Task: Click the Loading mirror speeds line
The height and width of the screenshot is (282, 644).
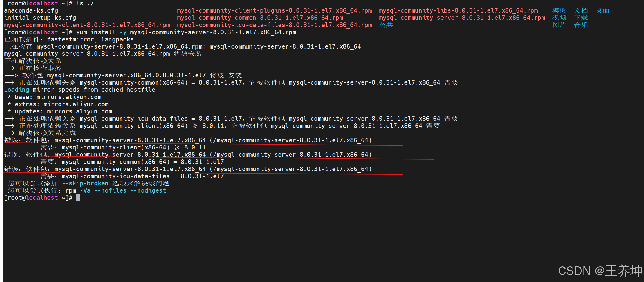Action: pyautogui.click(x=80, y=90)
